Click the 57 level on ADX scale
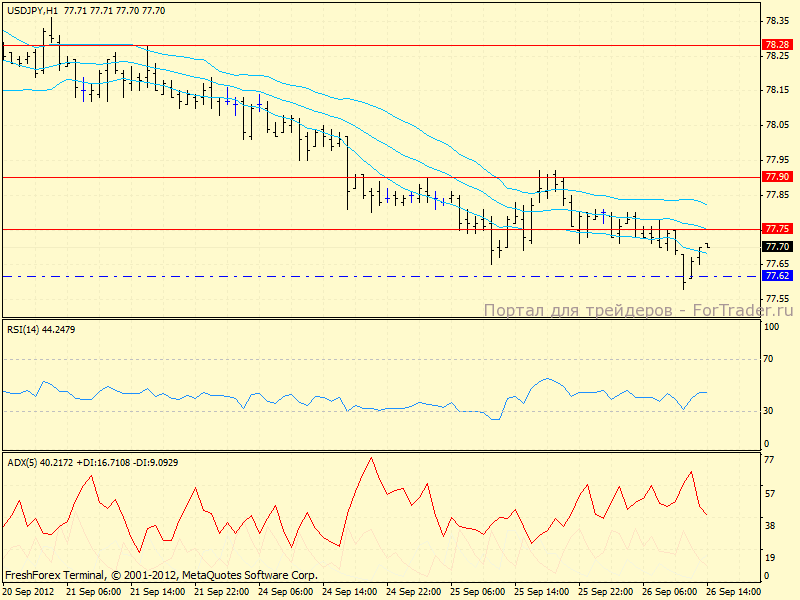800x600 pixels. (x=771, y=494)
